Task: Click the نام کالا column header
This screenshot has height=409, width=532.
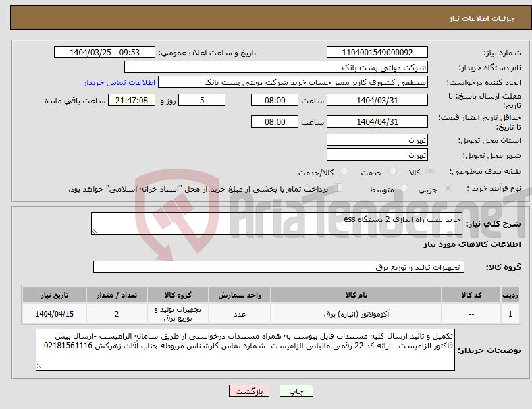Action: point(356,295)
